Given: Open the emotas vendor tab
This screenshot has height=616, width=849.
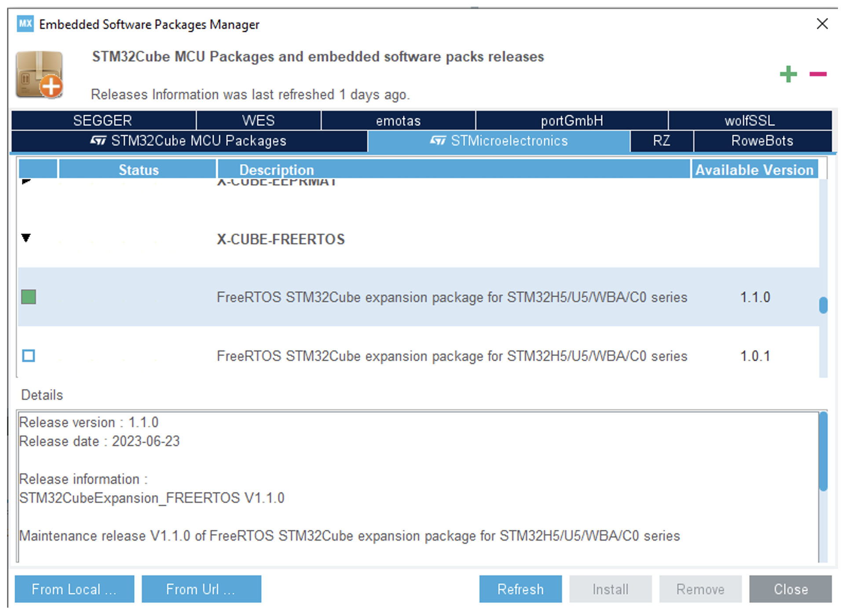Looking at the screenshot, I should 398,121.
